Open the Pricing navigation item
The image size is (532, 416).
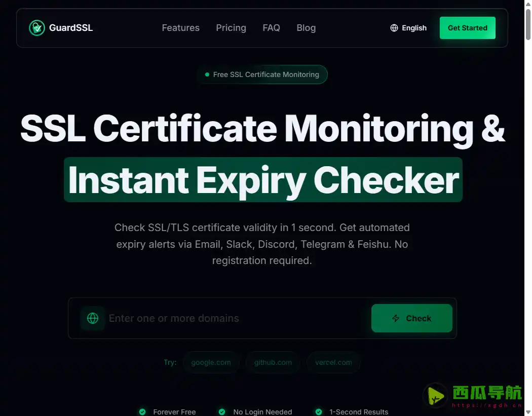click(x=231, y=28)
